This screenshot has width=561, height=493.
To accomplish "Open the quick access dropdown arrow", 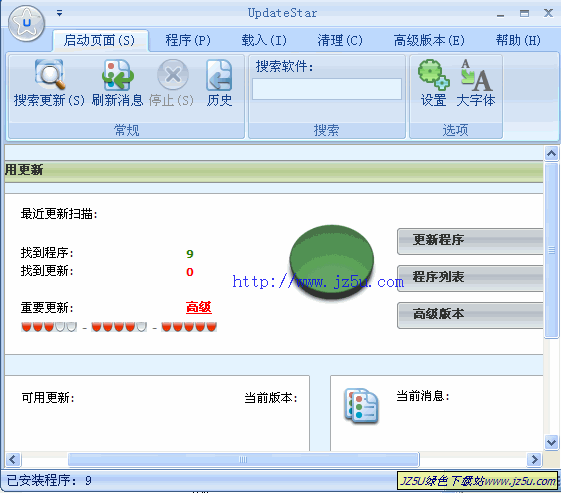I will click(x=59, y=13).
